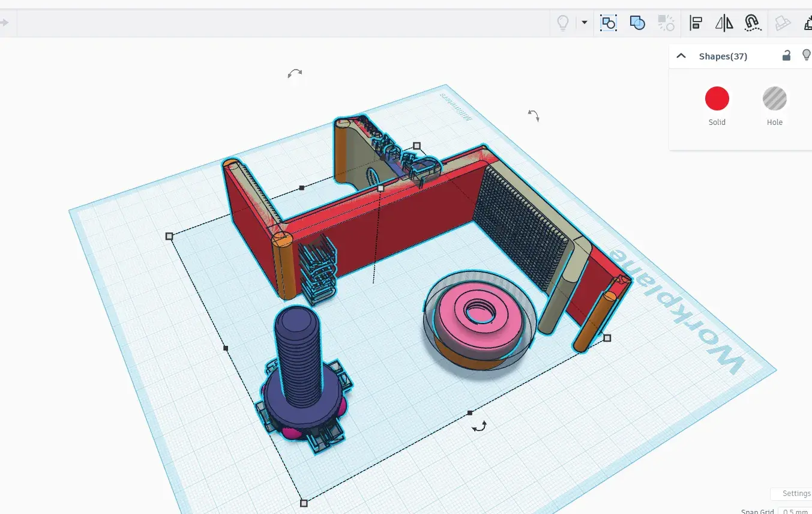Toggle the lock icon in Shapes panel
812x514 pixels.
pyautogui.click(x=786, y=56)
